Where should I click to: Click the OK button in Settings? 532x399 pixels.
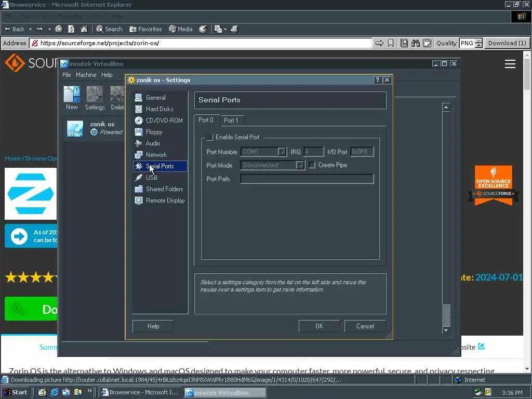tap(319, 326)
